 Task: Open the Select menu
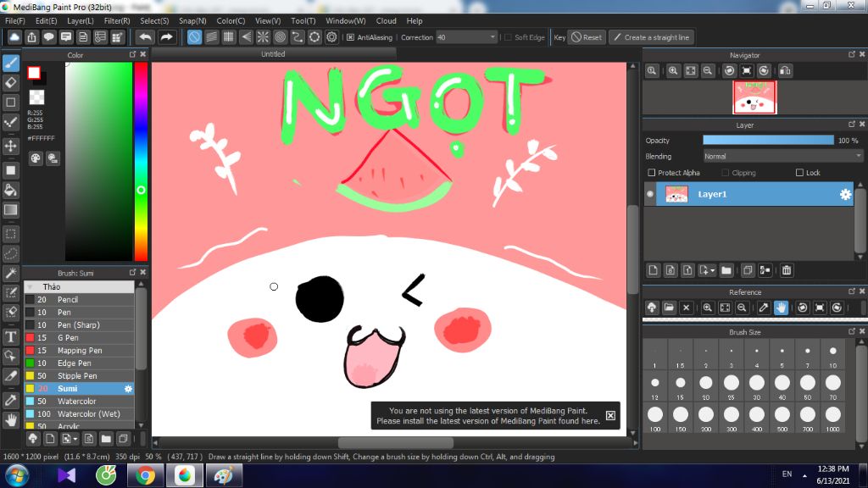point(154,21)
